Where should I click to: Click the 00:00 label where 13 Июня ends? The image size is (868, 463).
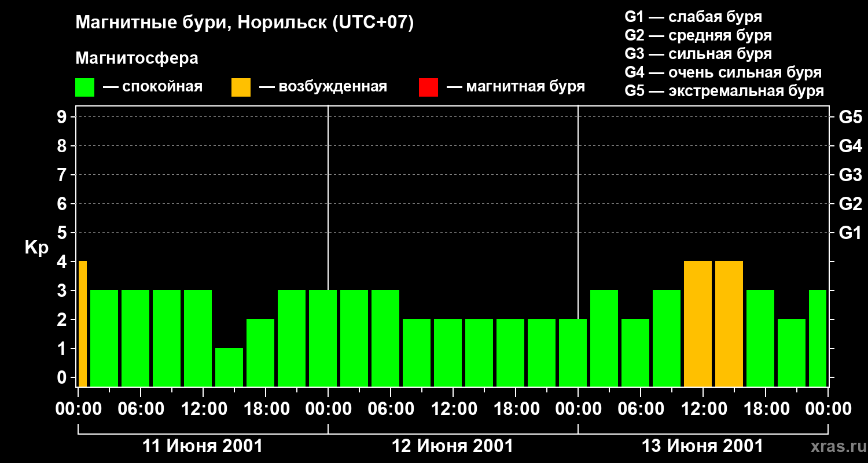click(828, 409)
